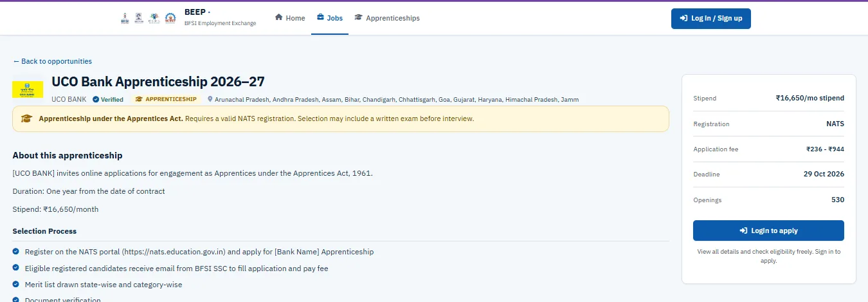The image size is (868, 302).
Task: Open the Home navigation tab
Action: tap(290, 18)
